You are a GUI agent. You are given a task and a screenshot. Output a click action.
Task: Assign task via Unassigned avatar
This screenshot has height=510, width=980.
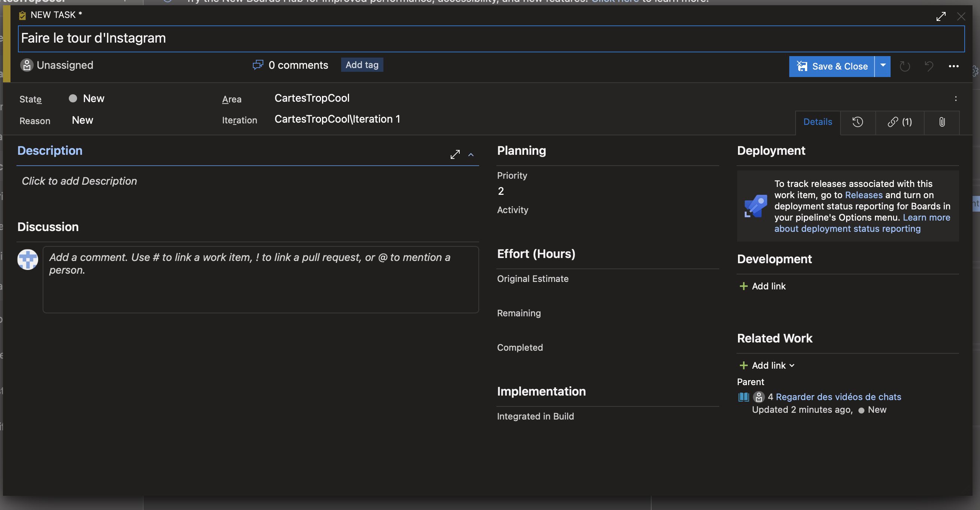27,65
